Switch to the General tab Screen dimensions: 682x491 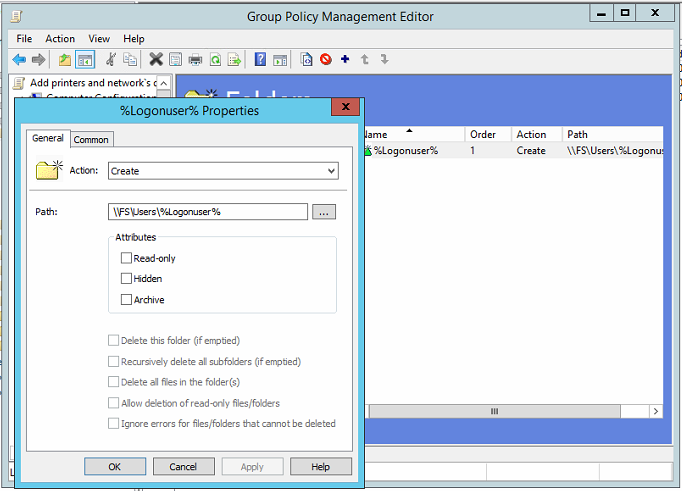tap(48, 138)
